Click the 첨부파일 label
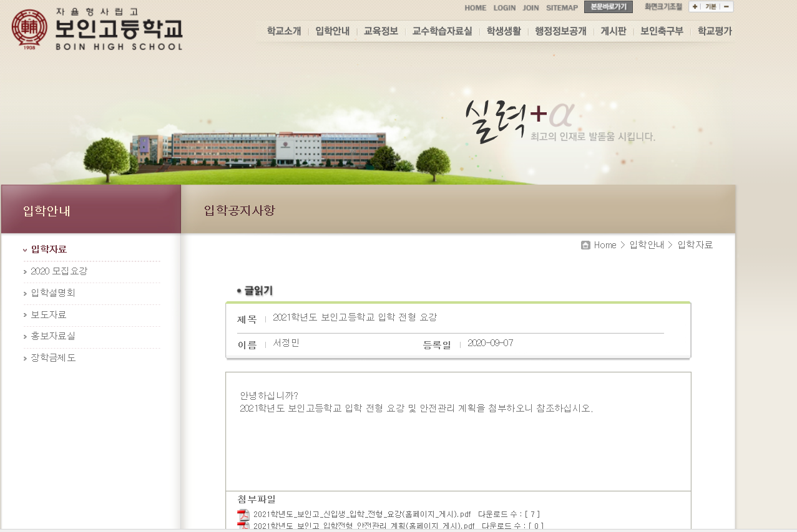 pyautogui.click(x=257, y=500)
